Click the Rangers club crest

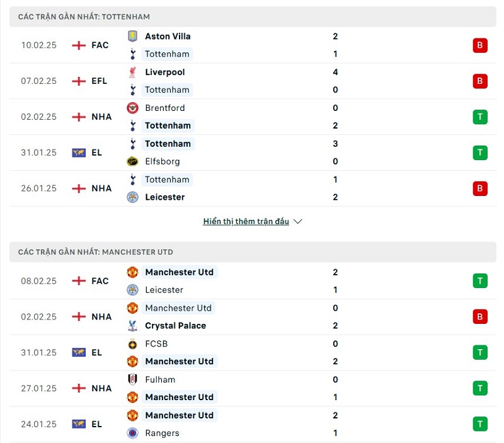(x=132, y=433)
